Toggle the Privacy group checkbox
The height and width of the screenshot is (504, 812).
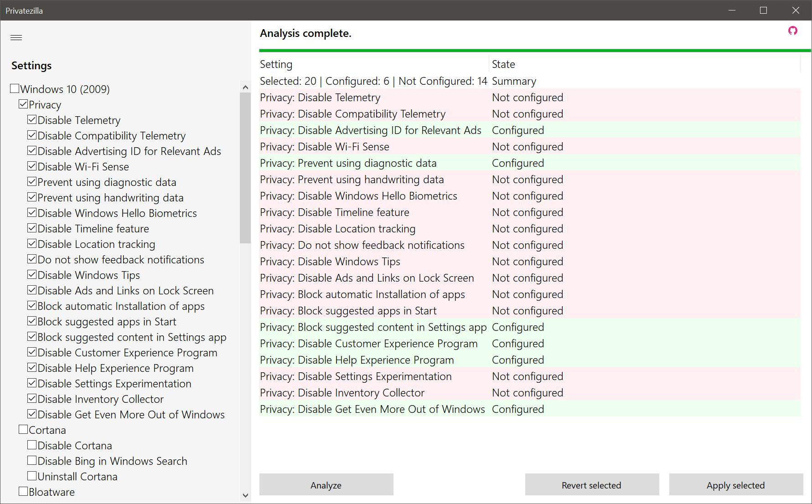click(23, 104)
